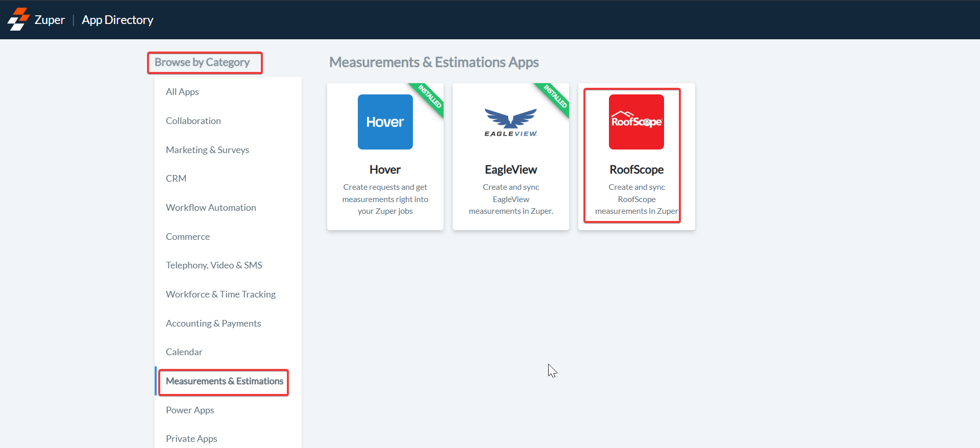The height and width of the screenshot is (448, 980).
Task: Click the EagleView app title
Action: [x=511, y=169]
